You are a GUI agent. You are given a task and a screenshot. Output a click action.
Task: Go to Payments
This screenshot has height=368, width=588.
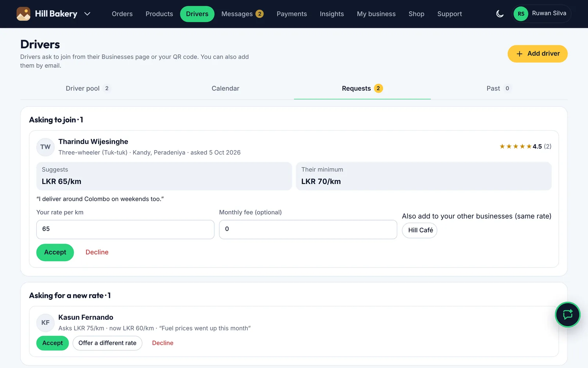click(x=292, y=14)
